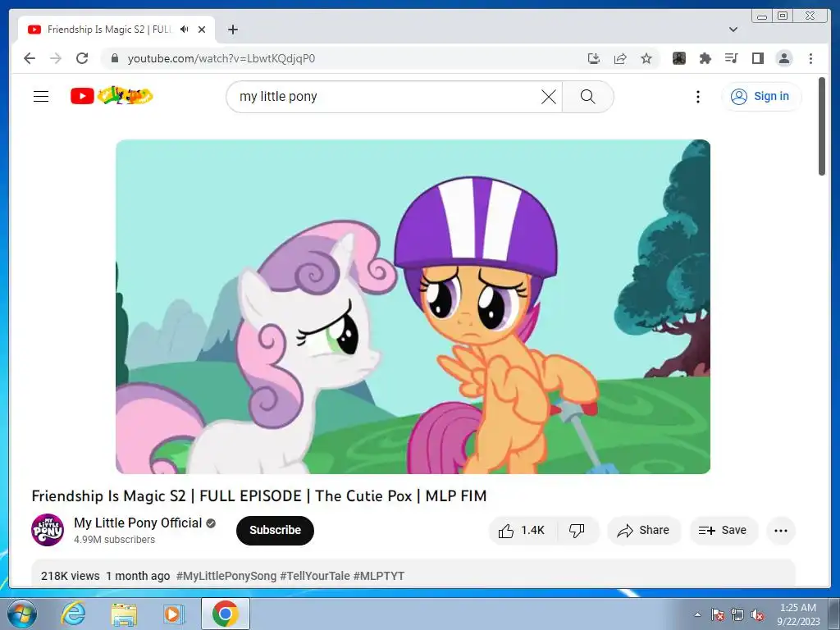The image size is (840, 630).
Task: Save the video to a playlist
Action: [723, 531]
